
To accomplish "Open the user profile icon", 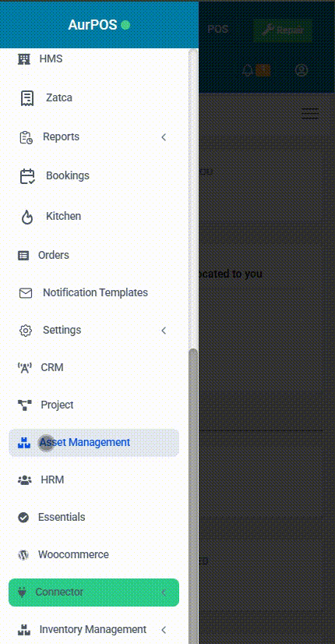I will pyautogui.click(x=301, y=70).
